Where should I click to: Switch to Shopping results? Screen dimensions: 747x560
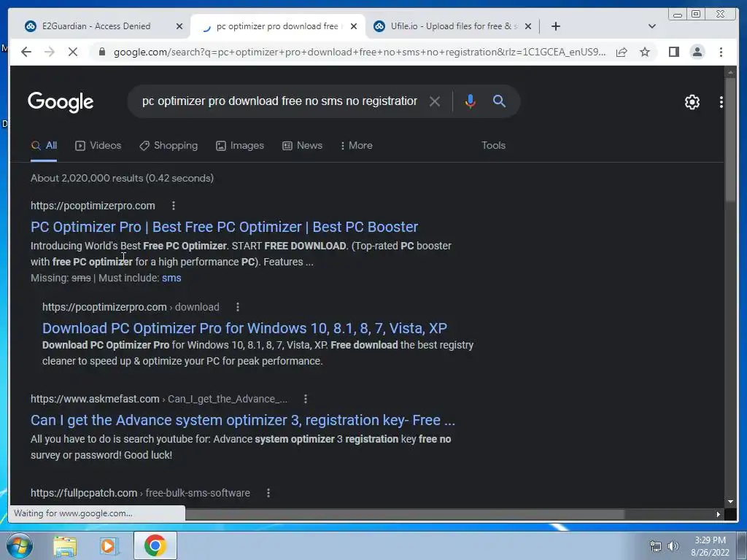click(169, 146)
